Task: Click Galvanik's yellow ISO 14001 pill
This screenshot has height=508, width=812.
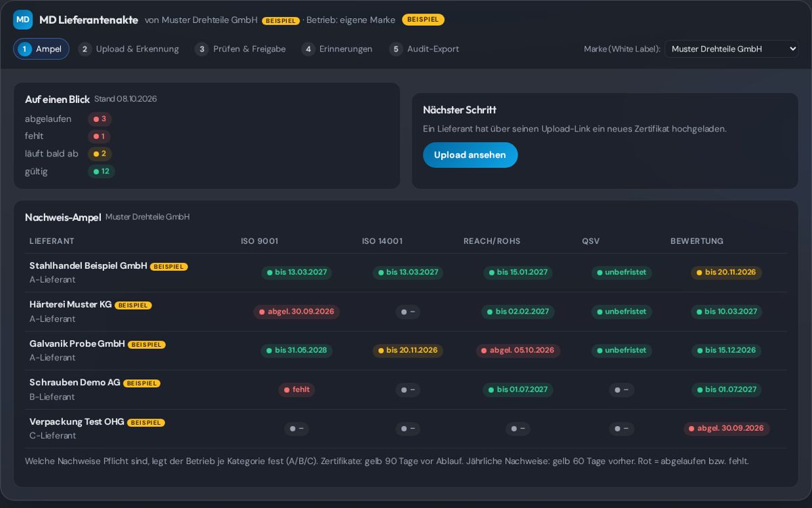Action: [x=408, y=350]
